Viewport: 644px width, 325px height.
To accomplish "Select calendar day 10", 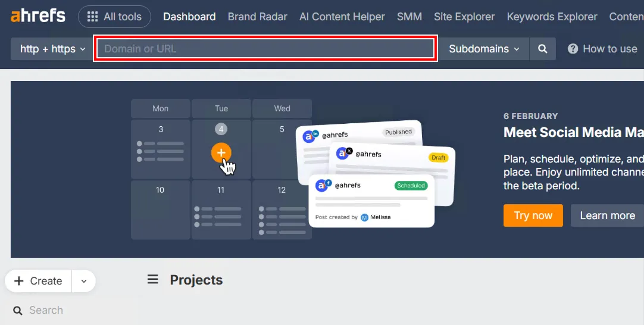I will [x=160, y=190].
